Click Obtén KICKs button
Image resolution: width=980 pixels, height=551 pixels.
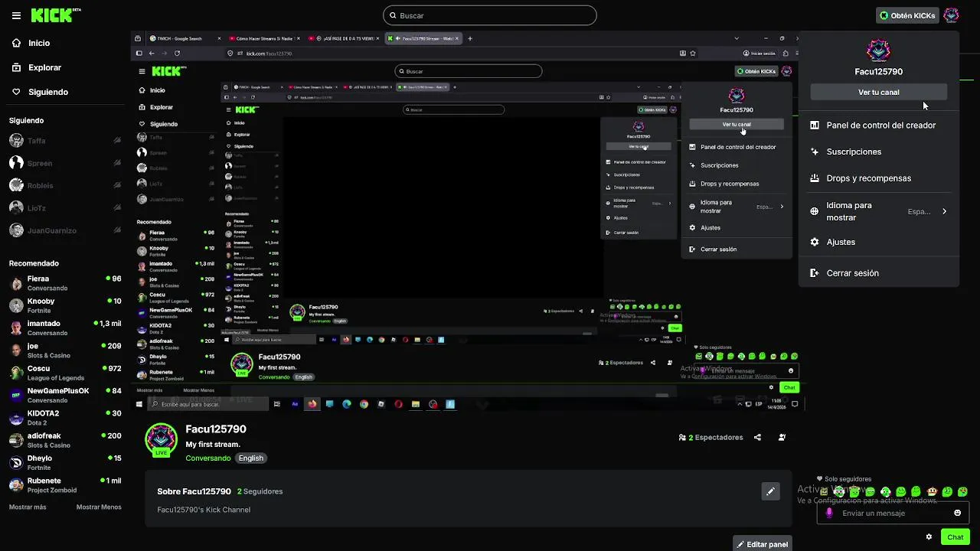[x=907, y=15]
